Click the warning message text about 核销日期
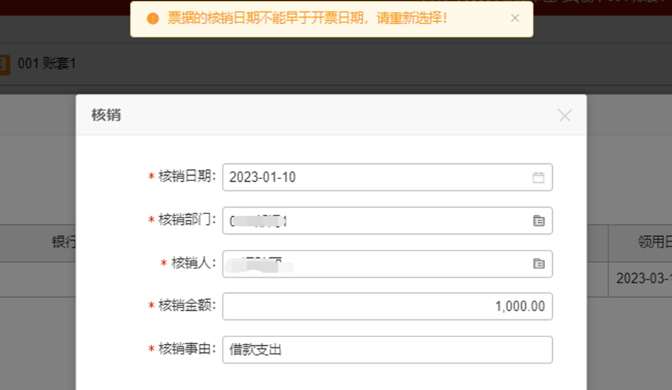Screen dimensions: 672x390 pos(307,18)
